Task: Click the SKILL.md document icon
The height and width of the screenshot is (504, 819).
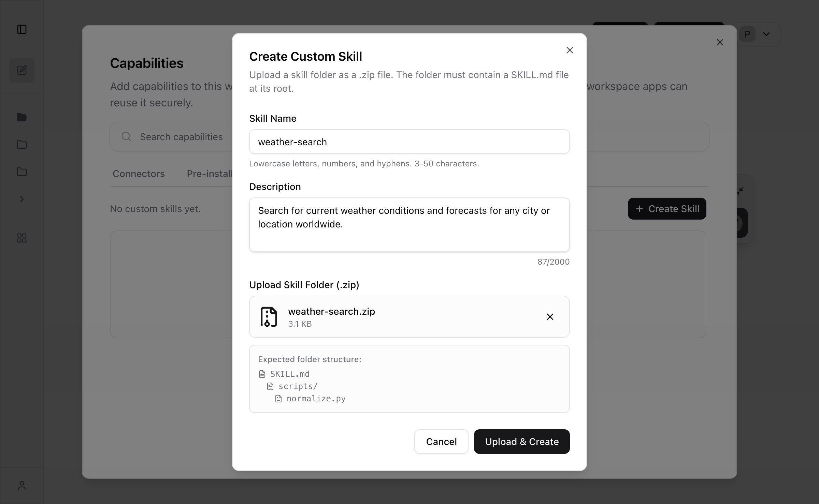Action: (262, 374)
